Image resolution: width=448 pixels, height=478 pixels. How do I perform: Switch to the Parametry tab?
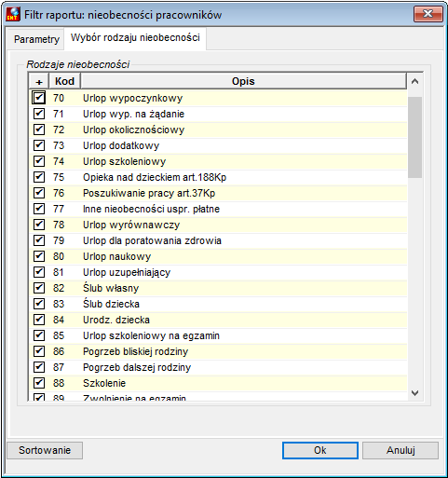[x=36, y=39]
